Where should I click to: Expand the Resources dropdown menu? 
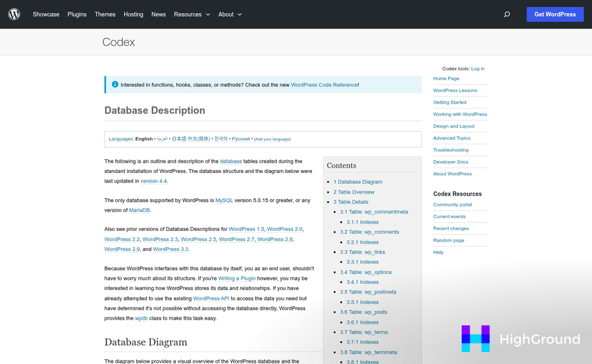(192, 14)
